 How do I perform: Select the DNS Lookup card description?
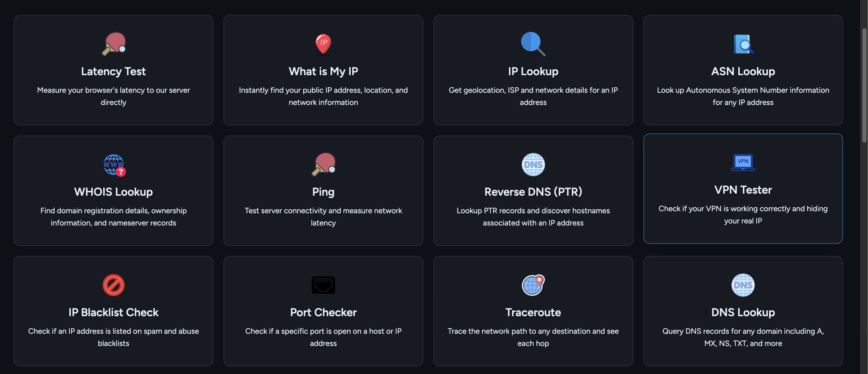(743, 337)
